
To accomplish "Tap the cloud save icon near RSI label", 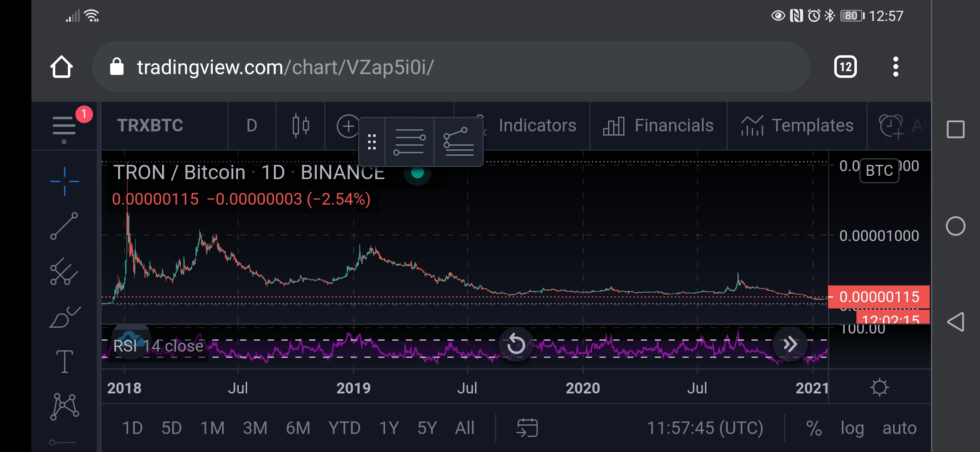I will (132, 340).
